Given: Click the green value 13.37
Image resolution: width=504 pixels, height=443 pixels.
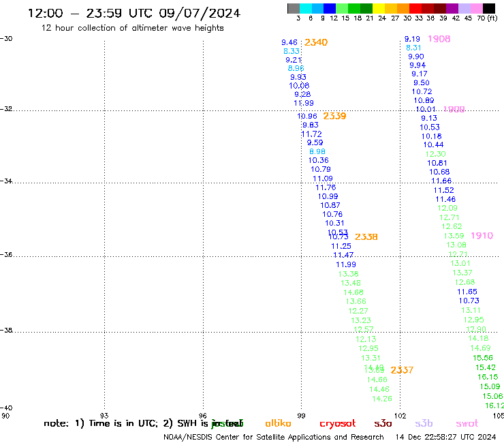Looking at the screenshot, I should tap(462, 273).
